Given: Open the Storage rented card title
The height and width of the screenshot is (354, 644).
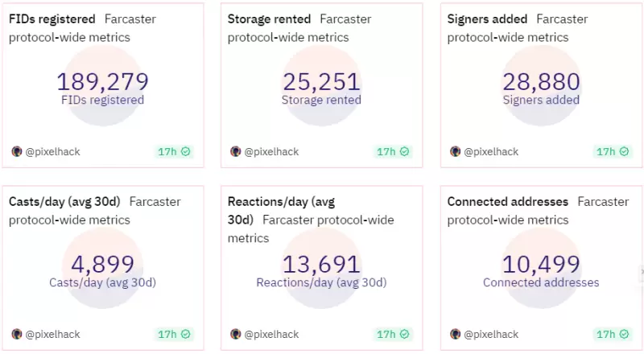Looking at the screenshot, I should (270, 19).
